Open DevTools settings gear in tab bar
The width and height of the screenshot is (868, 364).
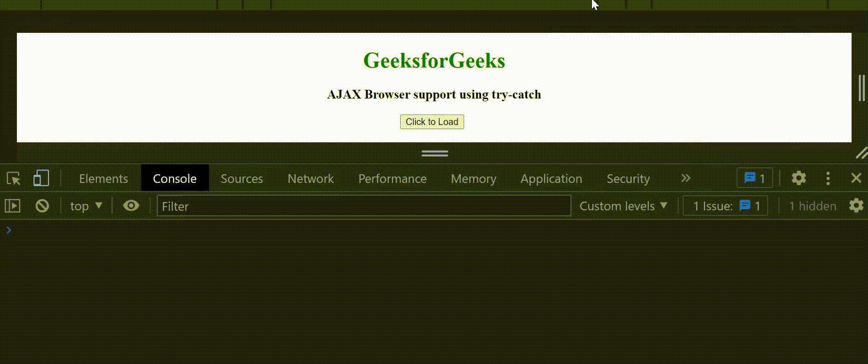tap(799, 178)
